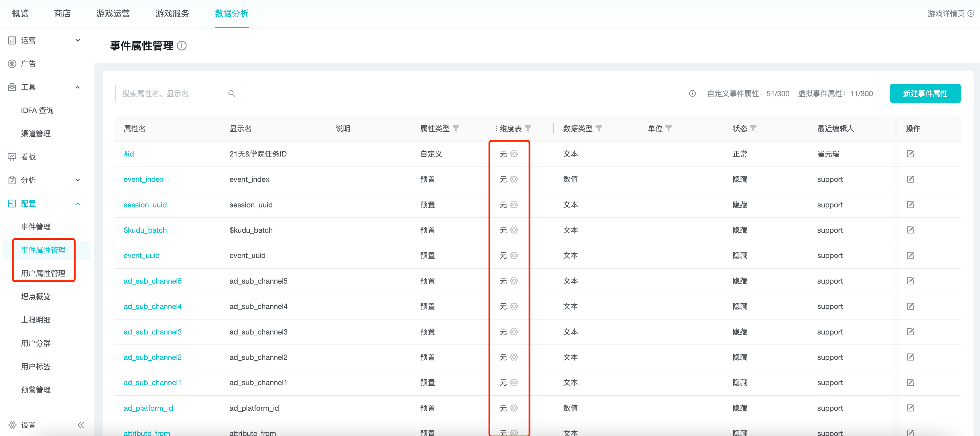
Task: Open gear icon for ad_sub_channel3 dimension table
Action: tap(514, 332)
